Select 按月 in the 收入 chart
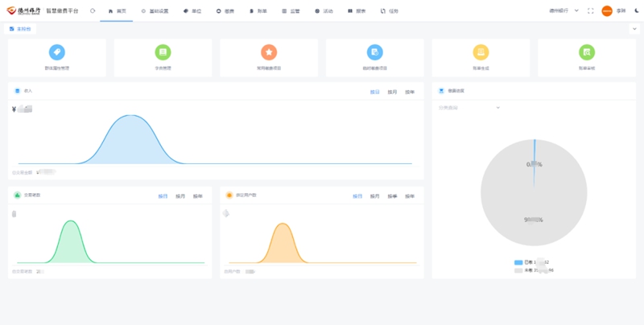This screenshot has height=325, width=644. tap(393, 93)
